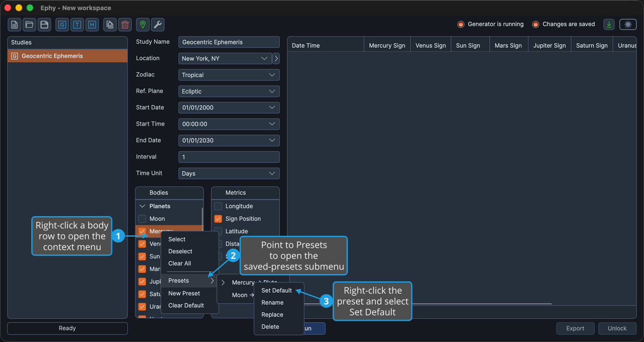The width and height of the screenshot is (644, 342).
Task: Enable the Longitude metric checkbox
Action: pos(218,206)
